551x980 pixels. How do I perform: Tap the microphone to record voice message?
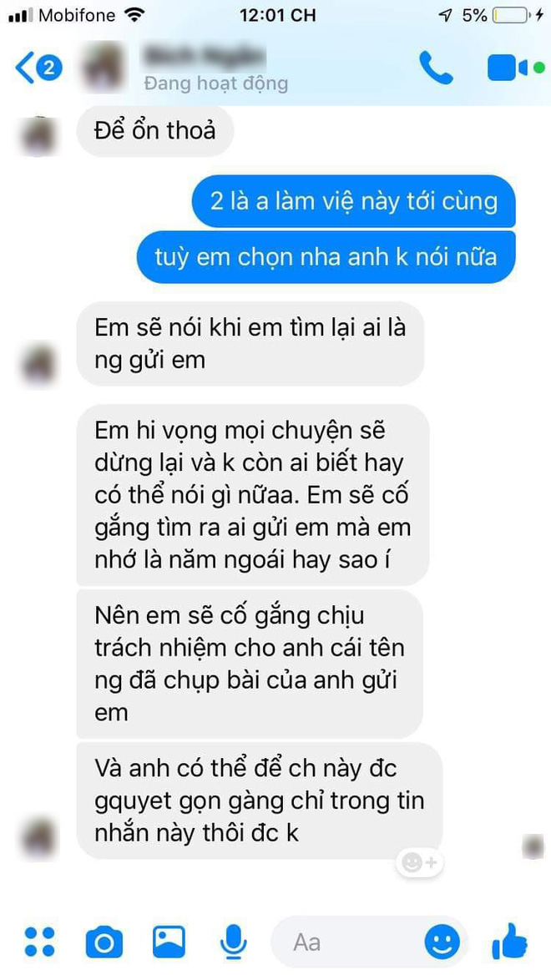(234, 942)
